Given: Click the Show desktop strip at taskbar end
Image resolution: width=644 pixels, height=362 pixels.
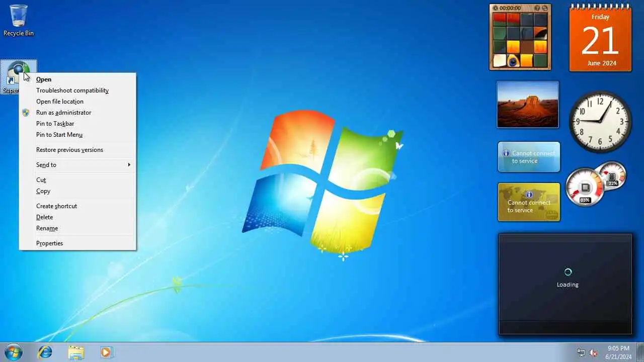Looking at the screenshot, I should click(640, 352).
